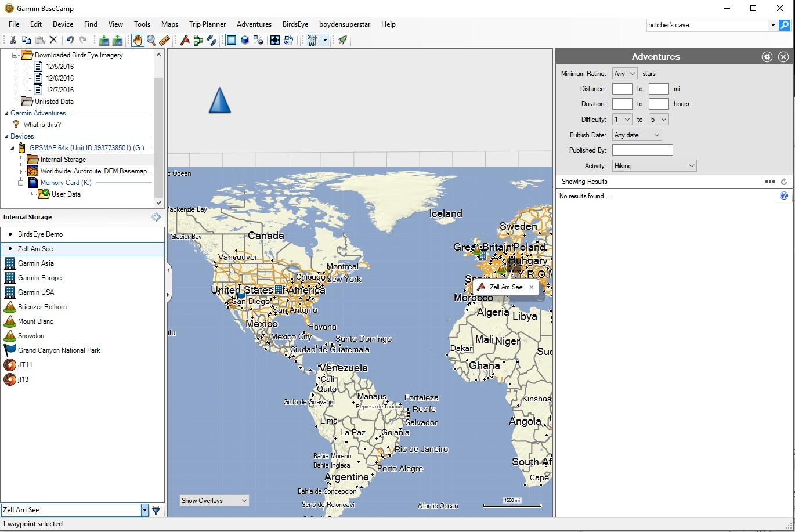This screenshot has height=532, width=795.
Task: Close the Adventures panel
Action: point(783,57)
